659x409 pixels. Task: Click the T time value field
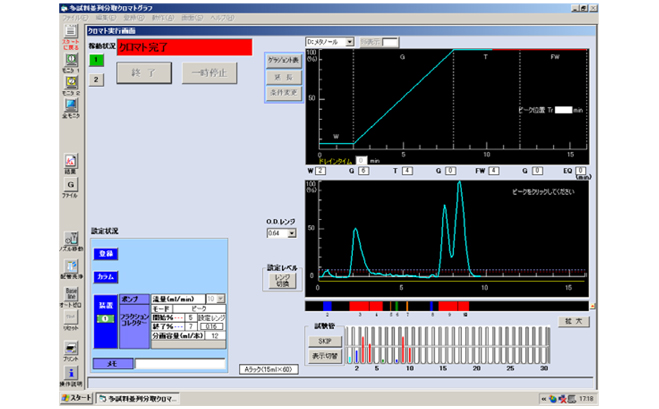407,171
